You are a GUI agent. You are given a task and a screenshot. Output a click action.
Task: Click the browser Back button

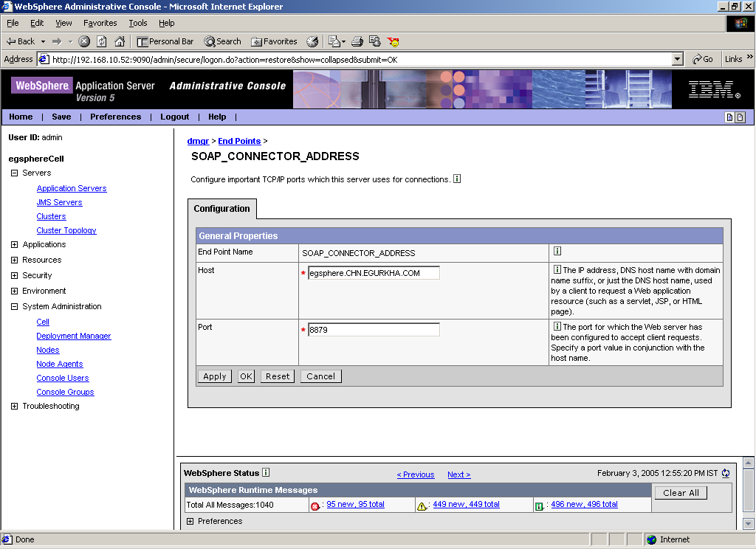tap(20, 41)
